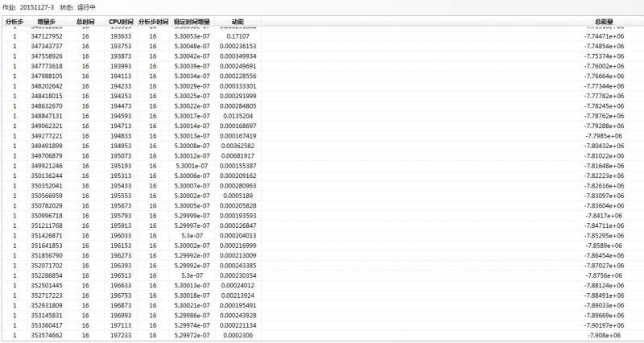Select kinetic energy value 0.00681917
The image size is (644, 343).
tap(237, 155)
